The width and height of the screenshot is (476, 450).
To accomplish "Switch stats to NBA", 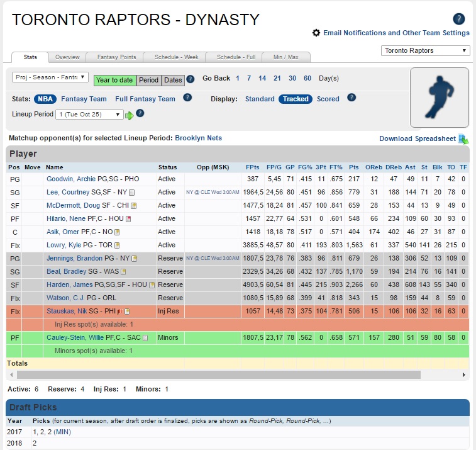I will point(45,99).
